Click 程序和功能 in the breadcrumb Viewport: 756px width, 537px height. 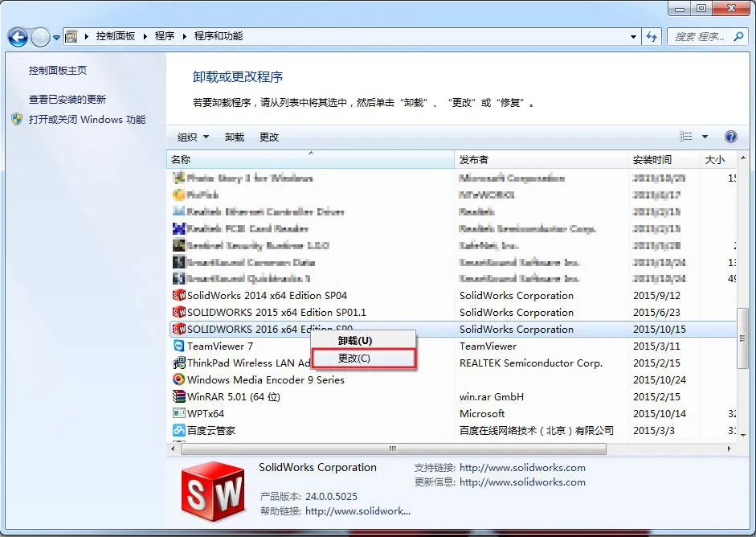pyautogui.click(x=219, y=36)
